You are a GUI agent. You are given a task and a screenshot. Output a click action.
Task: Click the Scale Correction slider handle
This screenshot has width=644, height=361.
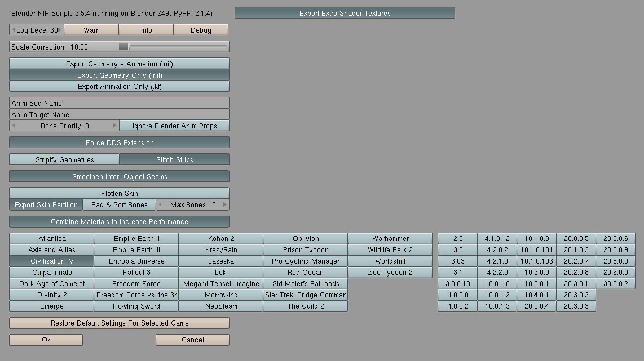click(124, 47)
